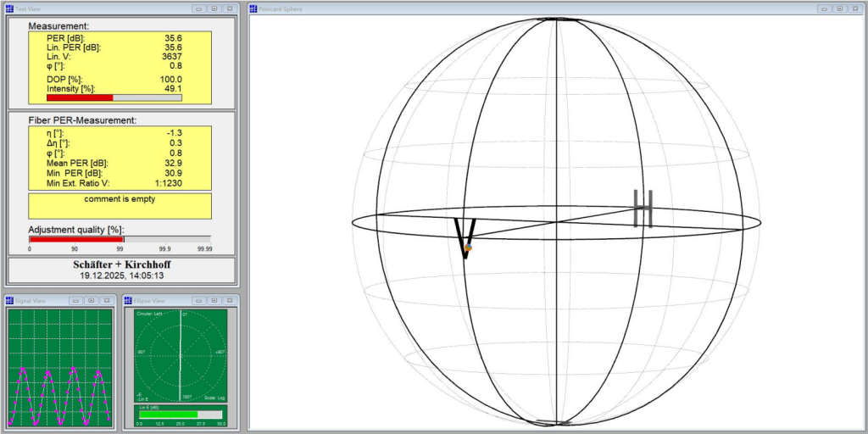Minimize the Poincaré Sphere window
868x434 pixels.
pos(825,8)
